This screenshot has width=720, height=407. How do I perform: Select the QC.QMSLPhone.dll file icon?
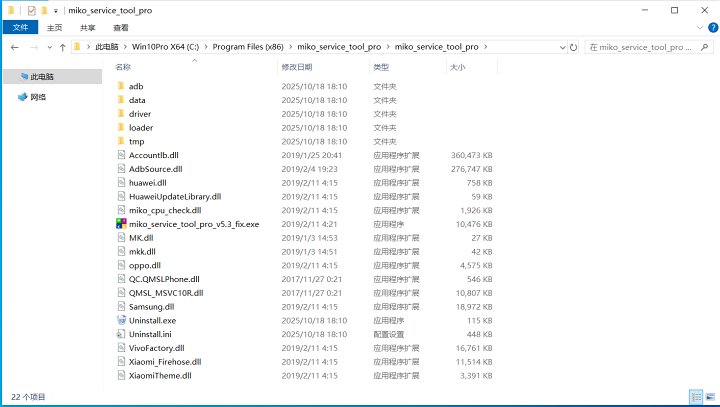click(121, 279)
